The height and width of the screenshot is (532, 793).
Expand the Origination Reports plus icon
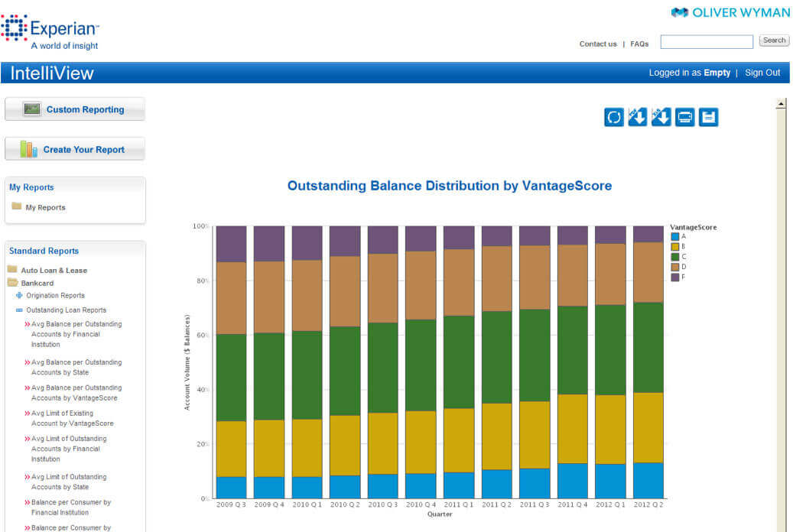(19, 295)
